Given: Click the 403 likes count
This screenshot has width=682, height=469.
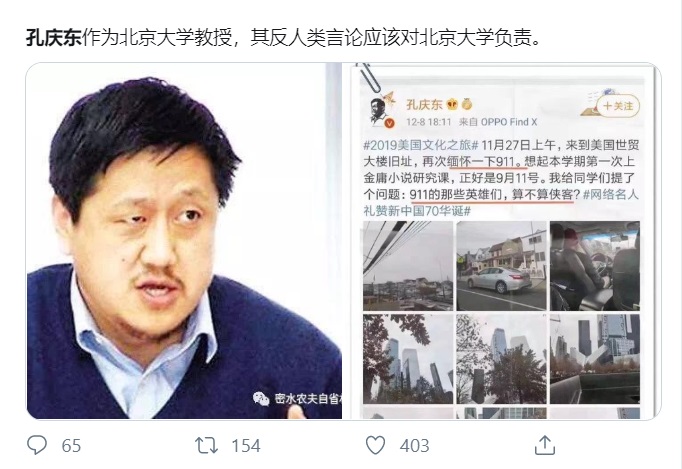Looking at the screenshot, I should coord(415,446).
